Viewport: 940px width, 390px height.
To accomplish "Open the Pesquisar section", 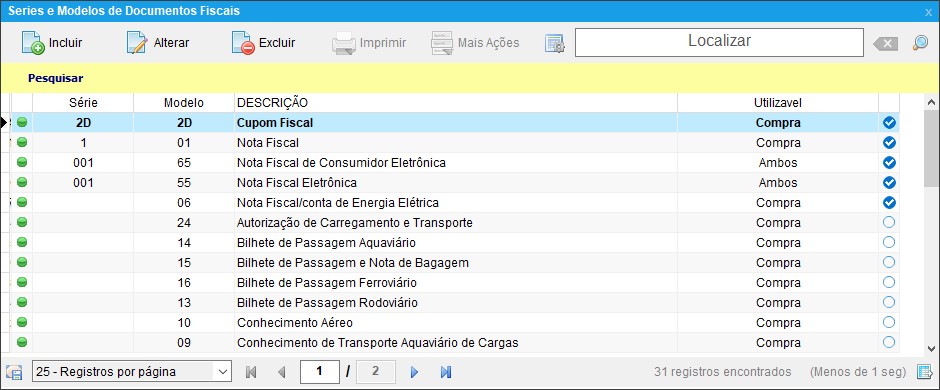I will click(56, 78).
